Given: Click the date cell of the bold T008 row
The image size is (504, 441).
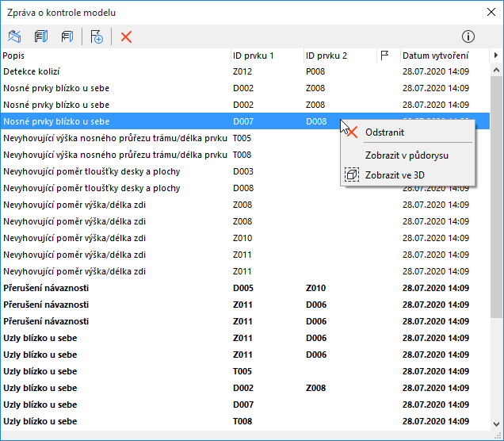Looking at the screenshot, I should [x=436, y=421].
